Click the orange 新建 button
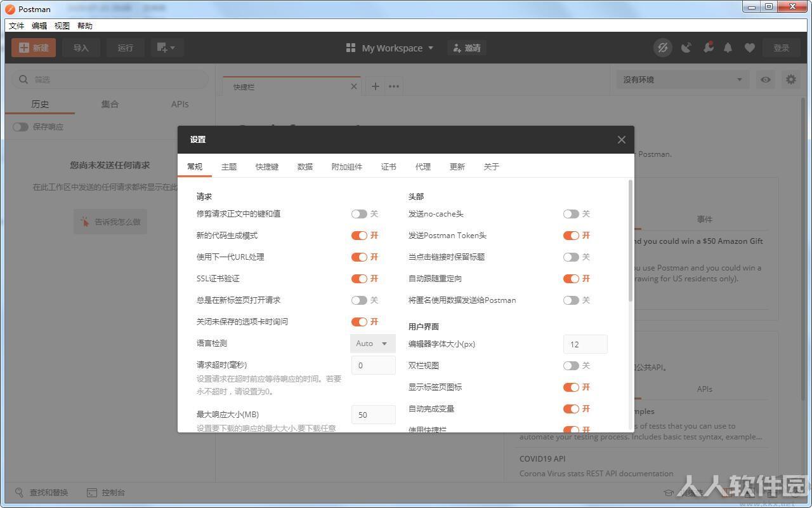The height and width of the screenshot is (508, 812). (x=34, y=48)
